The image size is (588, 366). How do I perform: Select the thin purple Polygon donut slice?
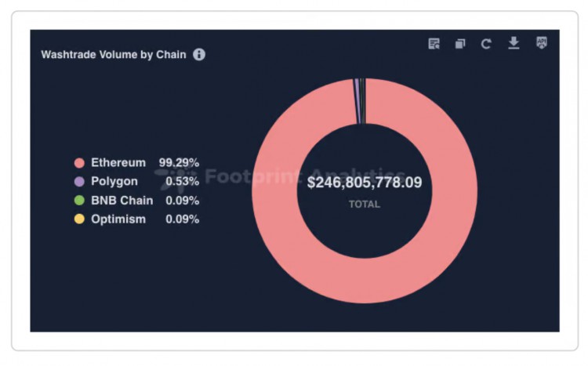[x=357, y=102]
